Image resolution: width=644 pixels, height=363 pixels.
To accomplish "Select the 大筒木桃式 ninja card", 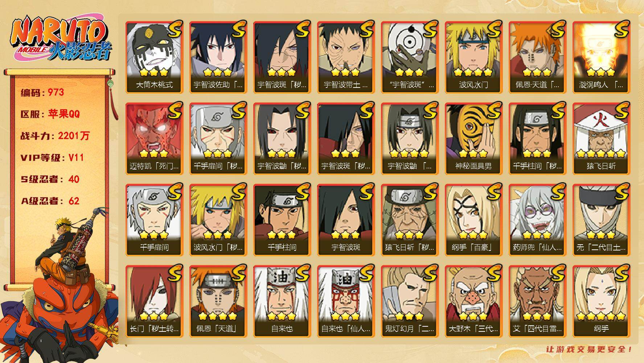I will click(x=154, y=57).
